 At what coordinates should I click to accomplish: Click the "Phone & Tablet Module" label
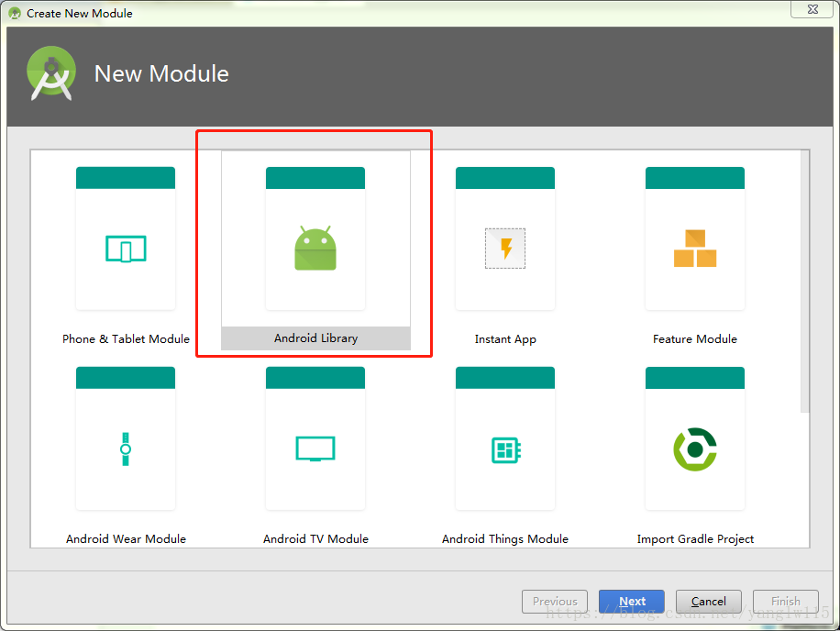pos(126,339)
